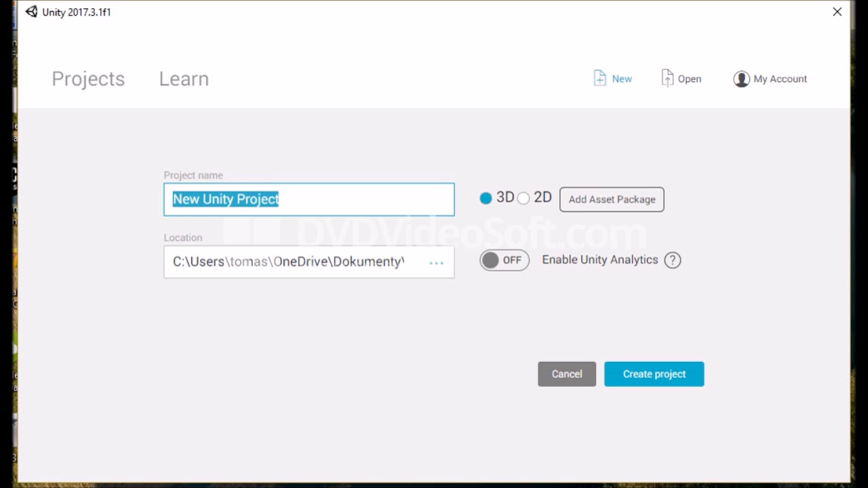The image size is (868, 488).
Task: Select the 3D radio button
Action: [x=486, y=199]
